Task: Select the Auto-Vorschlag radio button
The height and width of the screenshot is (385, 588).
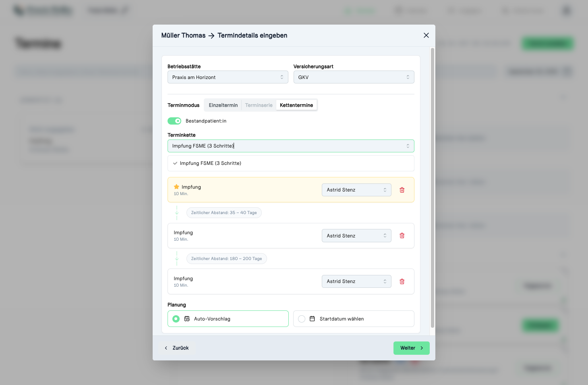Action: click(176, 319)
